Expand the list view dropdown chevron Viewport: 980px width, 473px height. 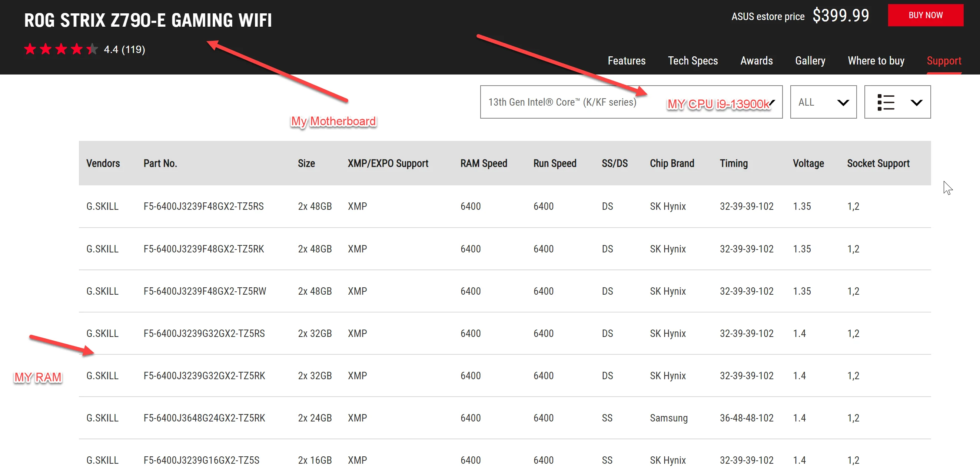tap(916, 102)
